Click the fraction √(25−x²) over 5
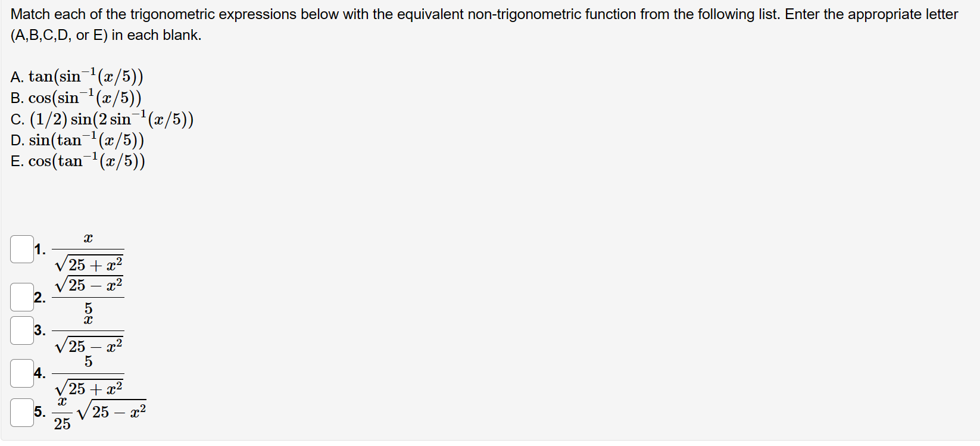980x446 pixels. click(88, 295)
